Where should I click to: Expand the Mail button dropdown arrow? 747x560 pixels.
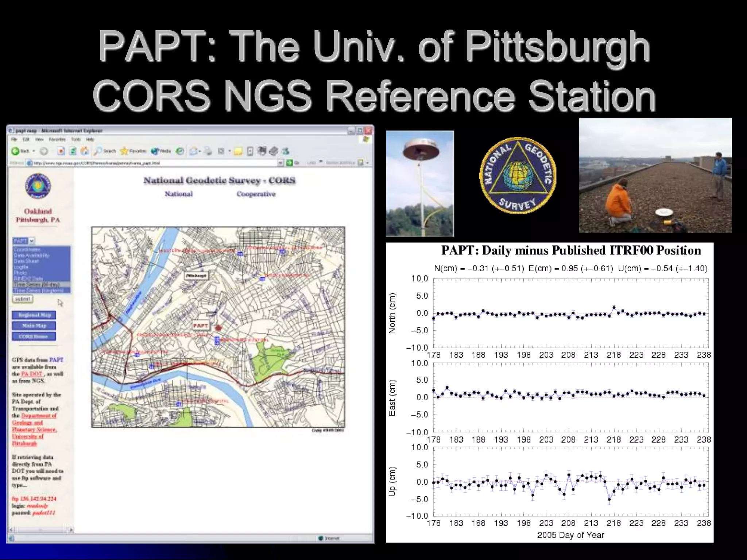200,151
